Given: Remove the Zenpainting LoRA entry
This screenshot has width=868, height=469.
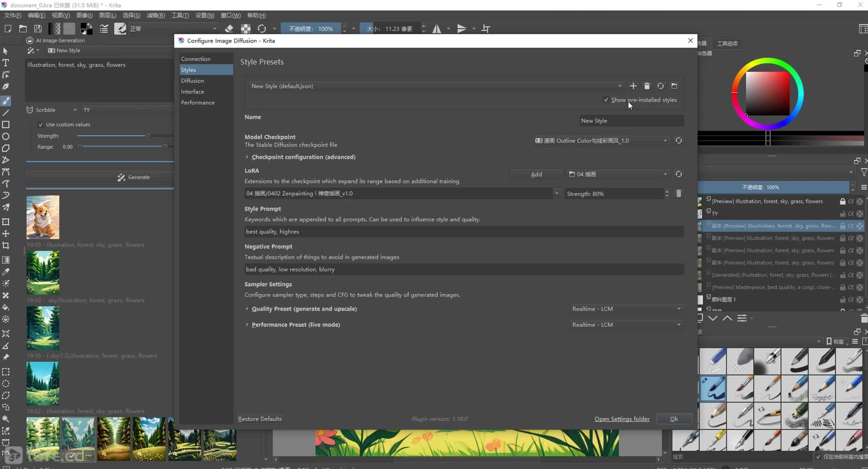Looking at the screenshot, I should [679, 194].
